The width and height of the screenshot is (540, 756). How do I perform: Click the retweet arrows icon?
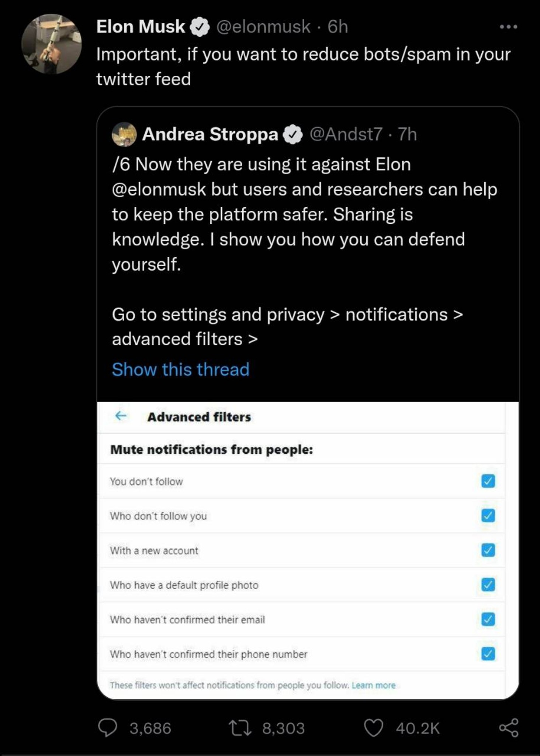point(240,728)
